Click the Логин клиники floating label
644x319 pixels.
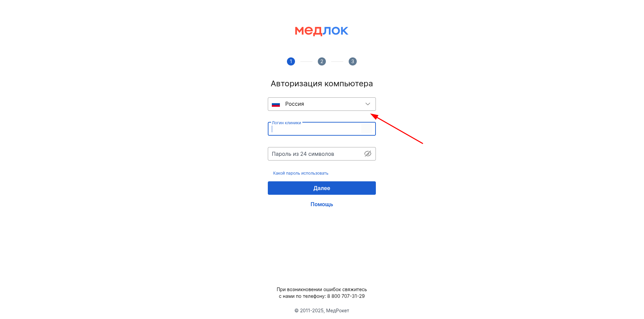tap(286, 123)
